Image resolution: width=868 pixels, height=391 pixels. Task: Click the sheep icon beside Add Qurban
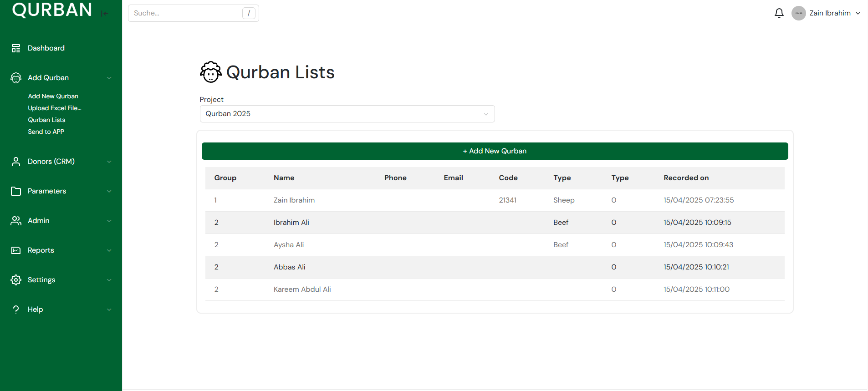pyautogui.click(x=16, y=78)
